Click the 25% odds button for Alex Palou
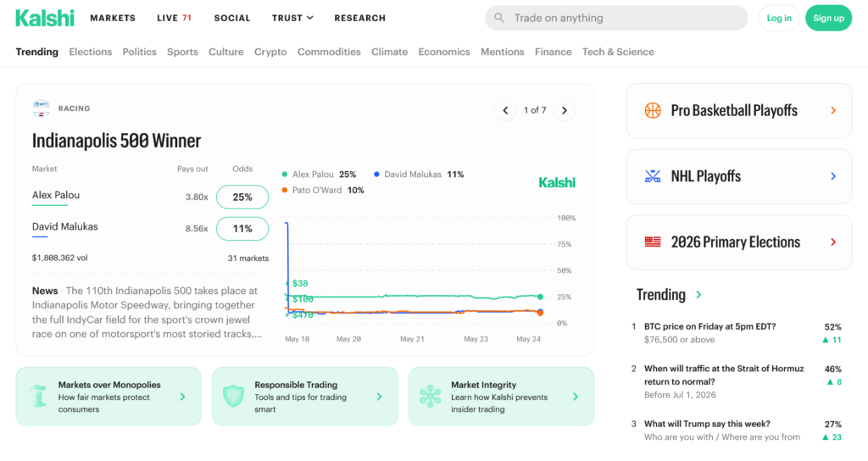The width and height of the screenshot is (868, 461). pos(242,197)
